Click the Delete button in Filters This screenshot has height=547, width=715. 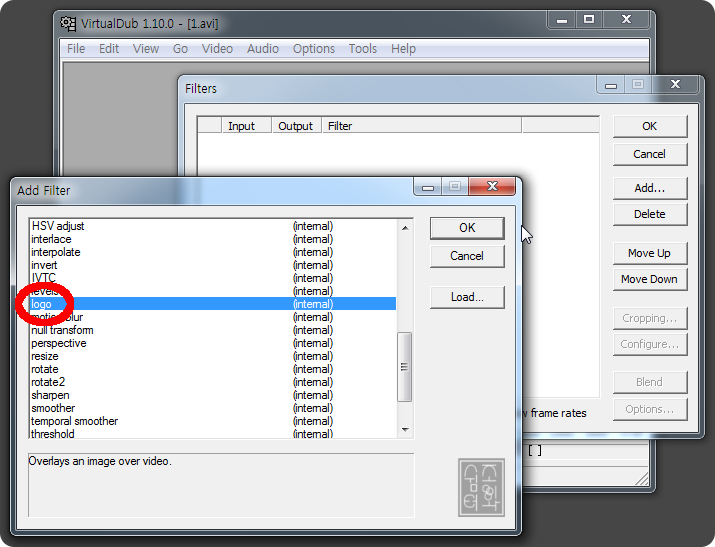pyautogui.click(x=650, y=214)
